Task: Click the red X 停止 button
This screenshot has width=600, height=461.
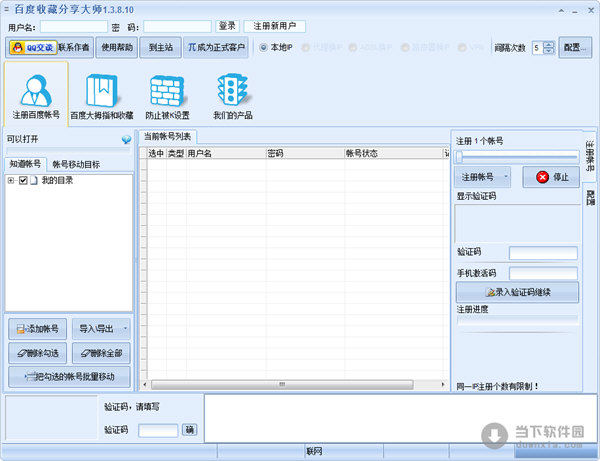Action: (x=551, y=177)
